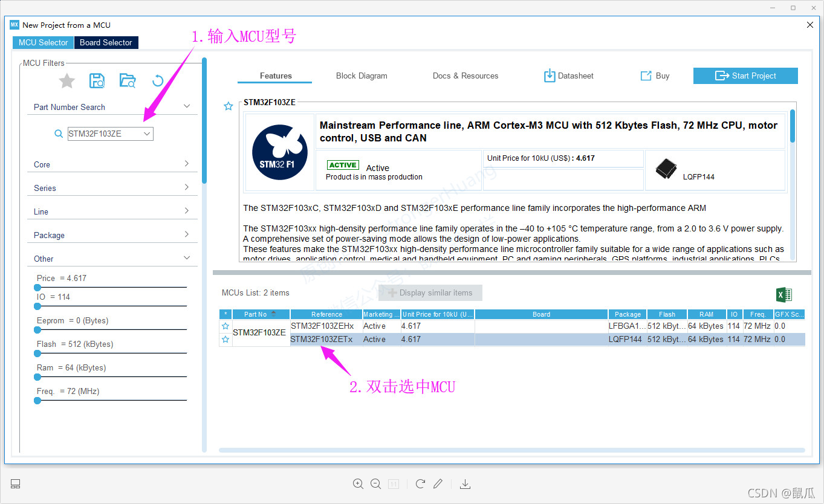This screenshot has width=824, height=504.
Task: Select the STM32F103ZETx reference row
Action: click(326, 340)
